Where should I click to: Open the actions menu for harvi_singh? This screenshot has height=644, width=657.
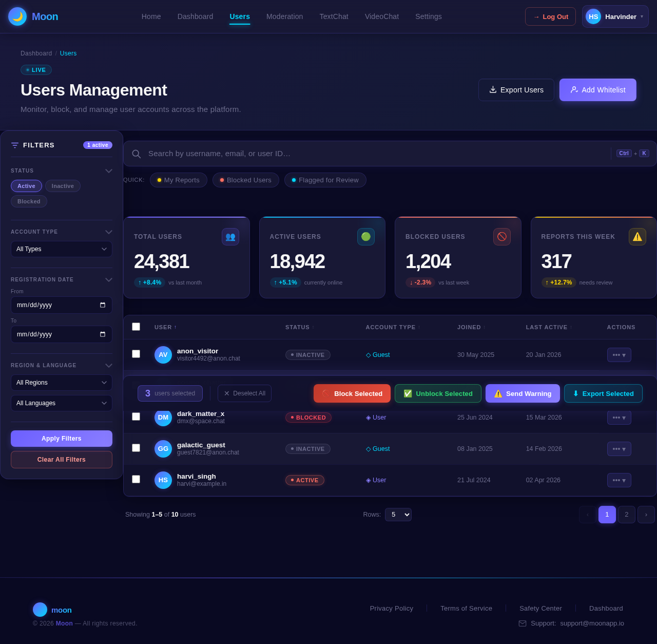click(619, 480)
